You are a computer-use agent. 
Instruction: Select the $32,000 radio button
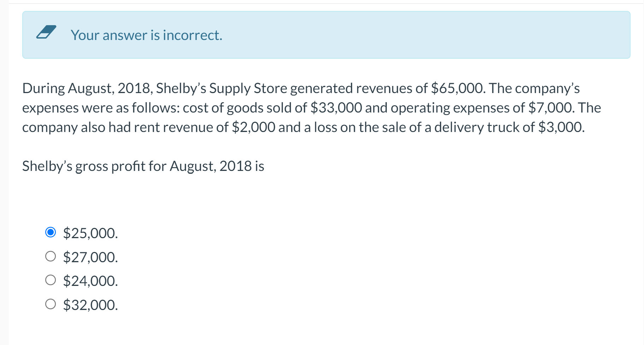51,304
